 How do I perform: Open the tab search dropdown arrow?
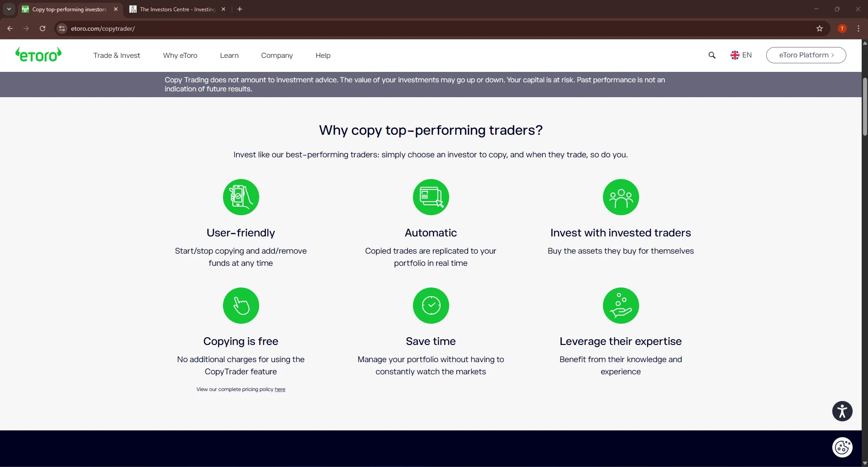9,9
